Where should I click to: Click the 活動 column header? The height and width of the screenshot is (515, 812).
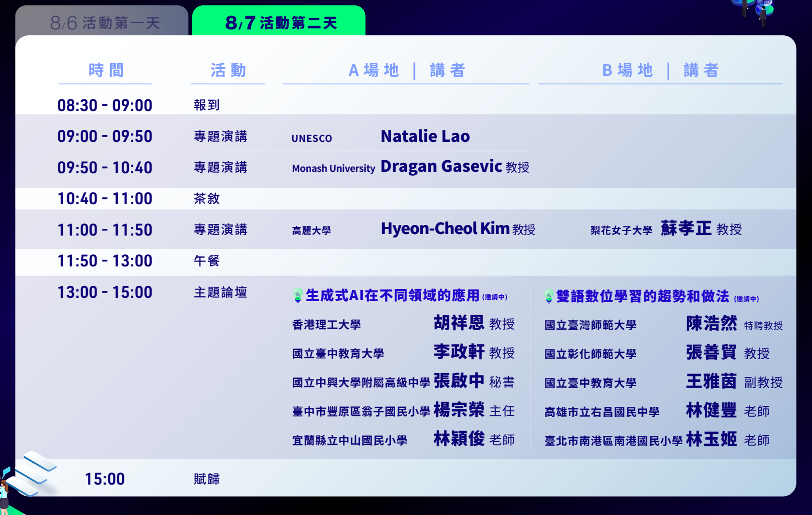point(228,70)
